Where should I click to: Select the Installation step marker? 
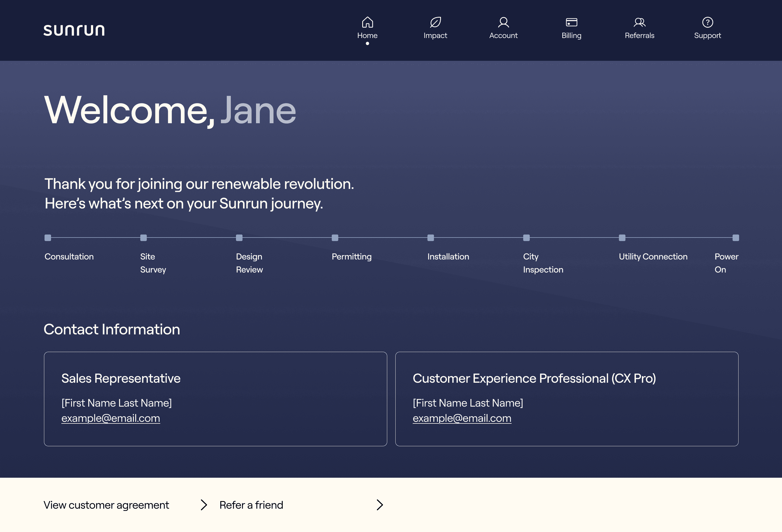pyautogui.click(x=431, y=238)
